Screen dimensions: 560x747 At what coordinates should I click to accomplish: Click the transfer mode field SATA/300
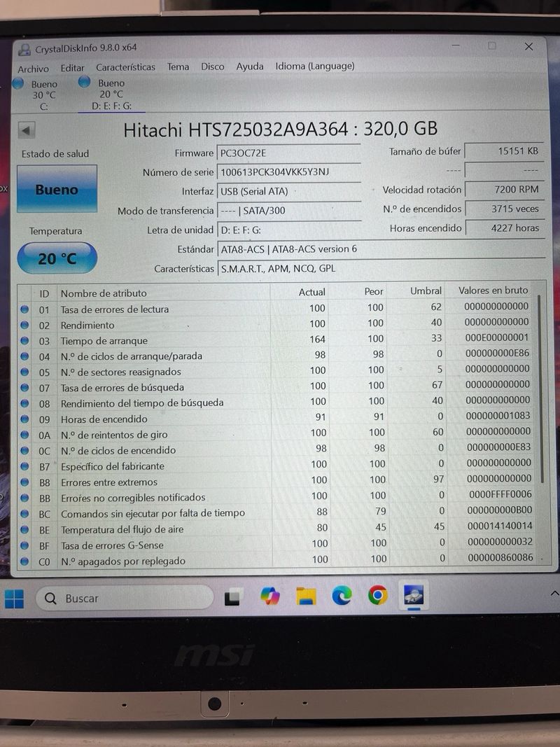point(288,210)
